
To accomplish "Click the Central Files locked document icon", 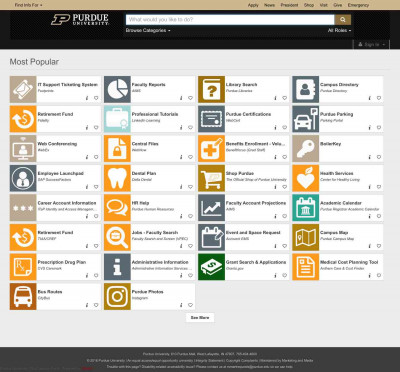I will coord(117,149).
